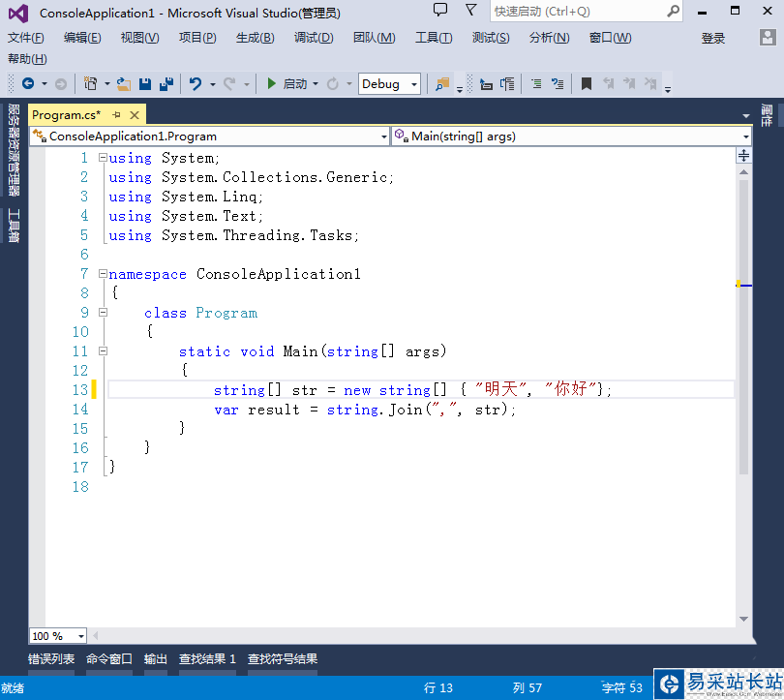Image resolution: width=784 pixels, height=700 pixels.
Task: Click the Open File folder icon
Action: coord(124,84)
